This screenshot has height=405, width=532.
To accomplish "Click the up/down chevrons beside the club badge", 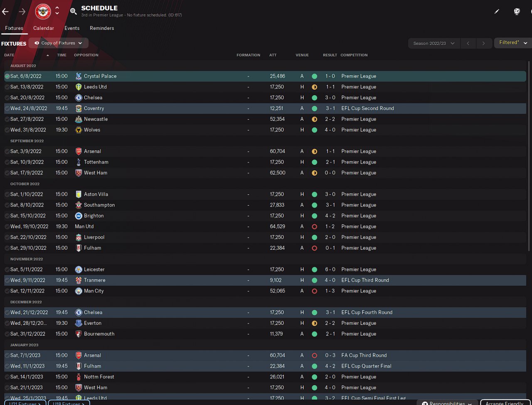I will [57, 12].
